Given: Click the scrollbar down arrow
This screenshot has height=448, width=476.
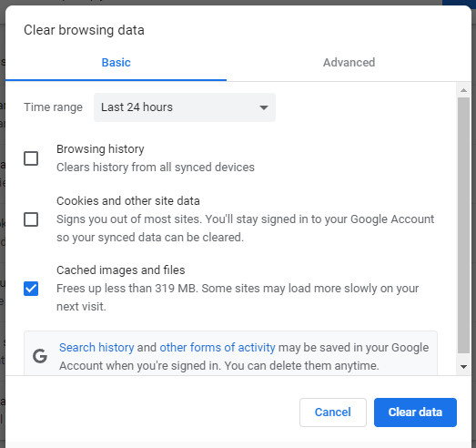Looking at the screenshot, I should (x=463, y=367).
